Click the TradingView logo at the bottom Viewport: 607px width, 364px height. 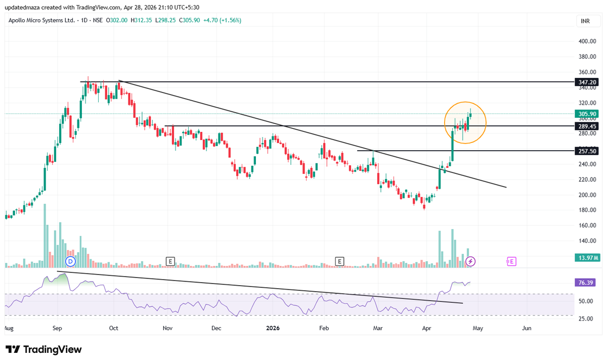[44, 349]
